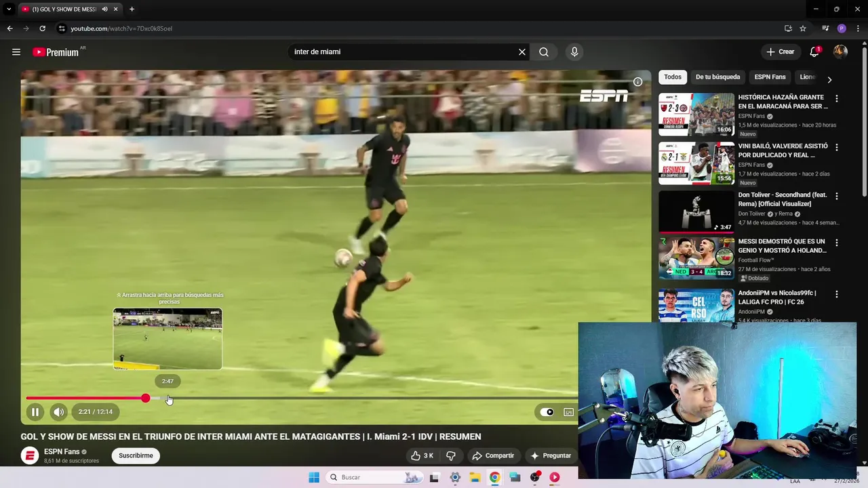Seek by clicking the red progress bar handle
The height and width of the screenshot is (488, 868).
145,398
